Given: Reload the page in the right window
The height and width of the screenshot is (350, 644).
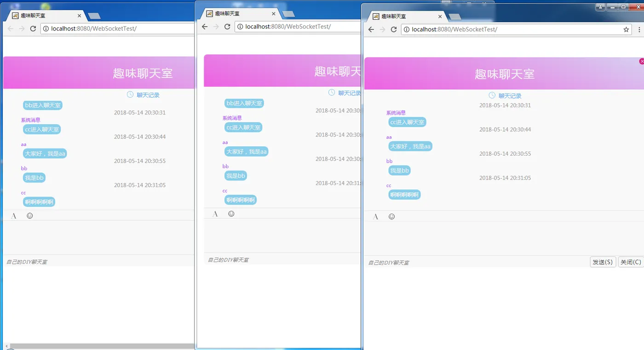Looking at the screenshot, I should [x=394, y=29].
